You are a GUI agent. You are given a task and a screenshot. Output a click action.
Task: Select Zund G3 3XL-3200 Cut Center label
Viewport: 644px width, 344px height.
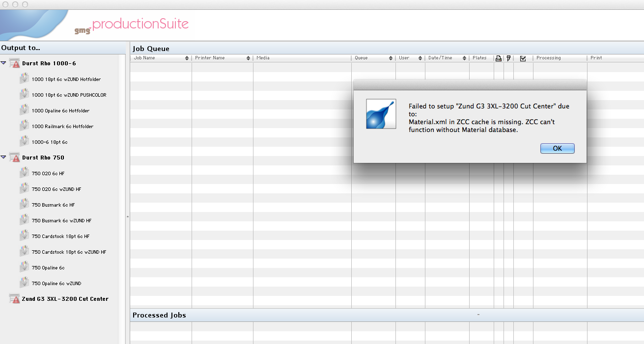(65, 299)
